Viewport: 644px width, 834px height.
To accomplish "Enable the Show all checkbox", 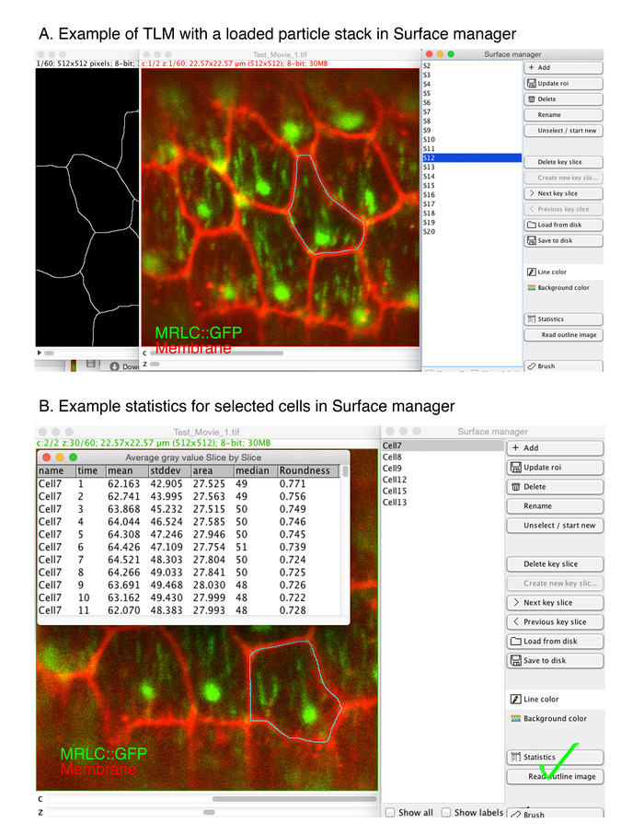I will pos(392,813).
